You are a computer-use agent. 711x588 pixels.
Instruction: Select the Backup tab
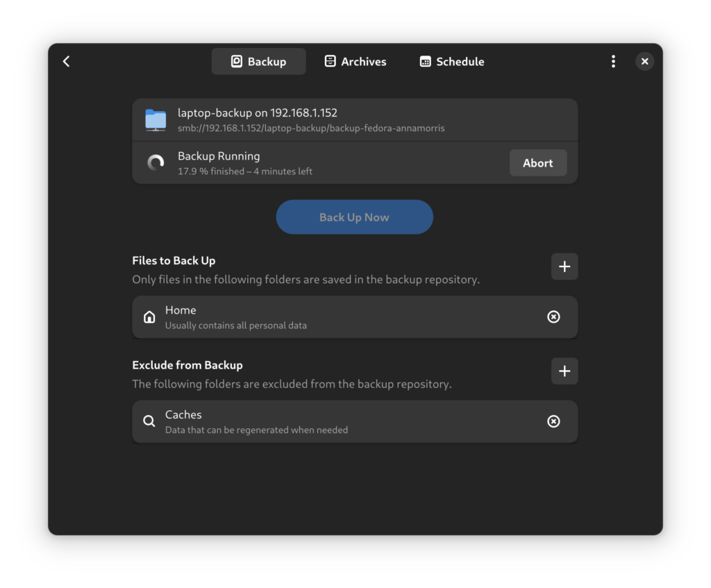(258, 62)
